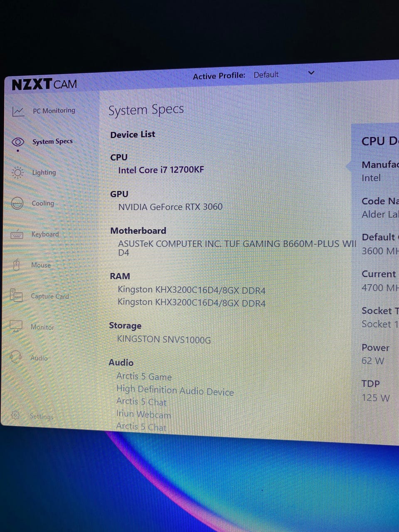Select the first Kingston KHX3200C16D4/8GX RAM entry
Screen dimensions: 399x532
192,290
